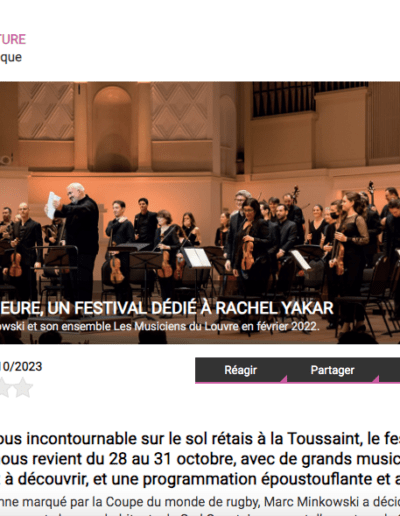Open the Partager share button
Image resolution: width=400 pixels, height=516 pixels.
pyautogui.click(x=333, y=370)
